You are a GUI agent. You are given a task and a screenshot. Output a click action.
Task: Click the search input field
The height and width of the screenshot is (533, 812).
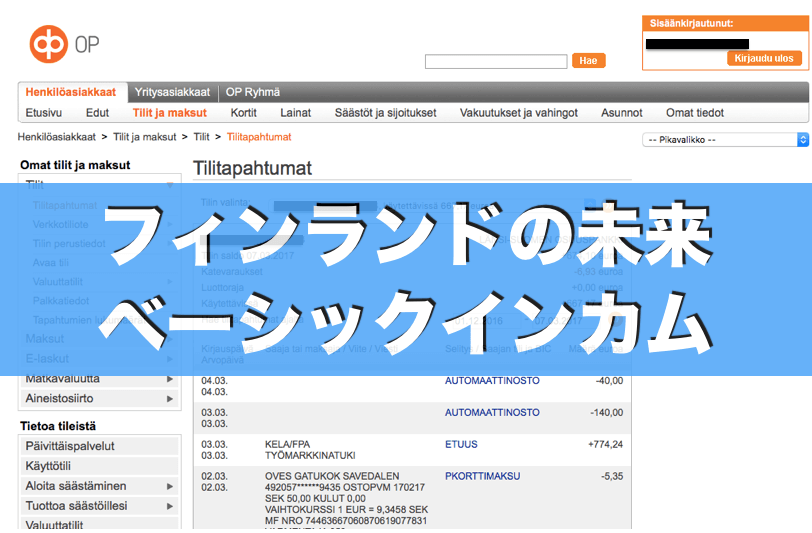[x=496, y=61]
